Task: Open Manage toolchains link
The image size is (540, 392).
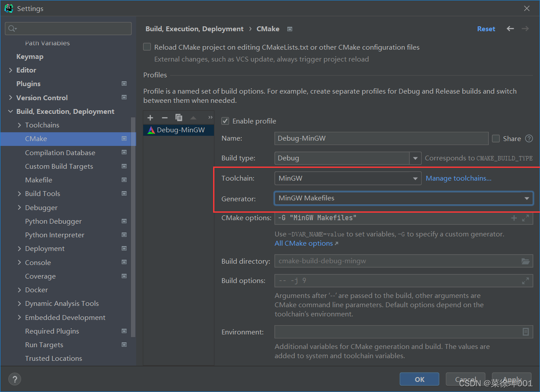Action: 459,178
